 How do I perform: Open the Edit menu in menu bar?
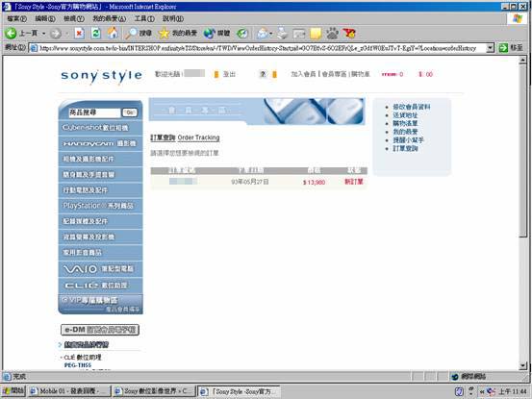pyautogui.click(x=45, y=18)
